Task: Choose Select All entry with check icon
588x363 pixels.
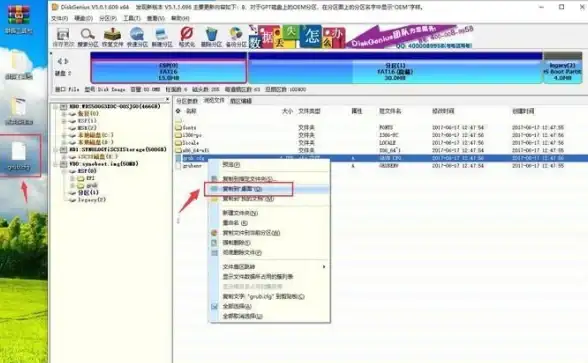Action: coord(237,306)
